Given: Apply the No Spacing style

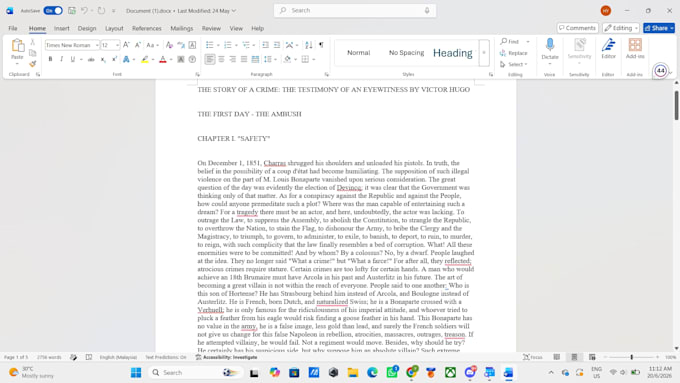Looking at the screenshot, I should (406, 53).
